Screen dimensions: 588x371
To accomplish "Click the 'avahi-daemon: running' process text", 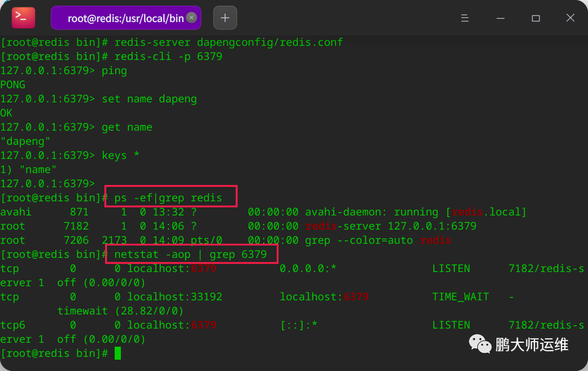I will click(x=372, y=212).
